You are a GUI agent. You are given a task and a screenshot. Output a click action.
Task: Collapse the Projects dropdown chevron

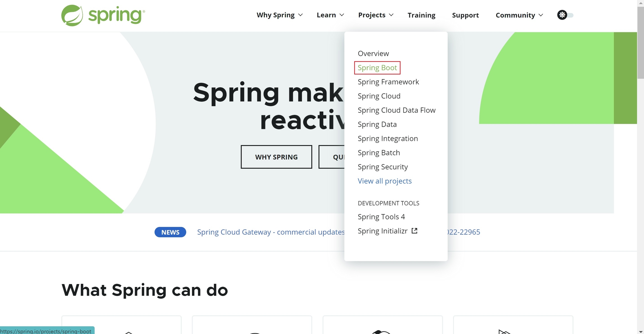tap(391, 15)
